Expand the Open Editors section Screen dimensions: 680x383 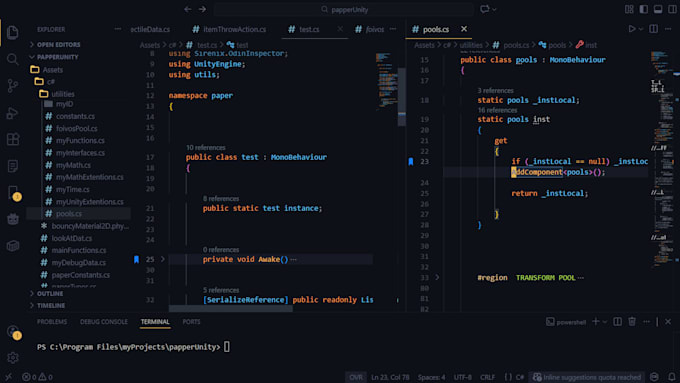coord(59,45)
